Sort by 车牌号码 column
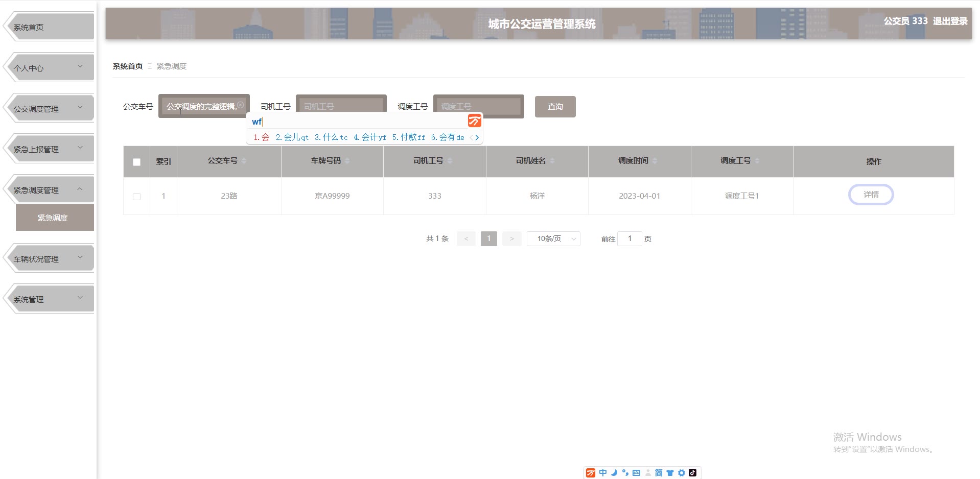This screenshot has height=479, width=980. click(x=347, y=161)
